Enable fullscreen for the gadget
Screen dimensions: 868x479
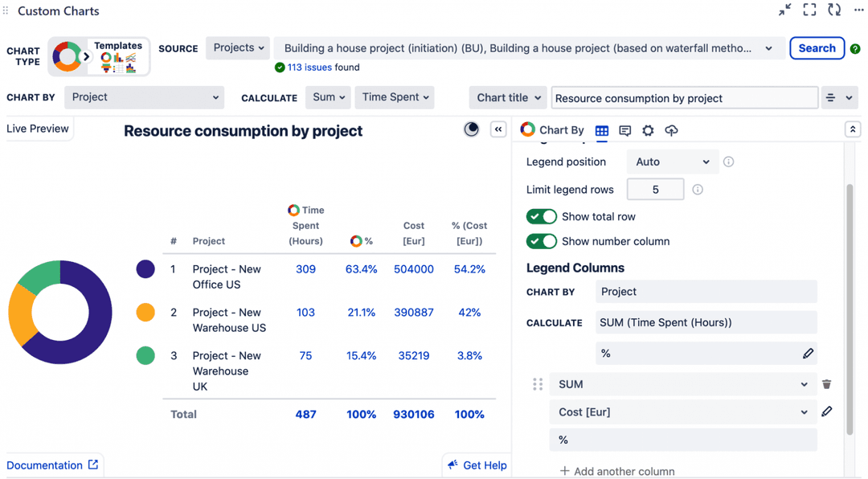pyautogui.click(x=809, y=10)
